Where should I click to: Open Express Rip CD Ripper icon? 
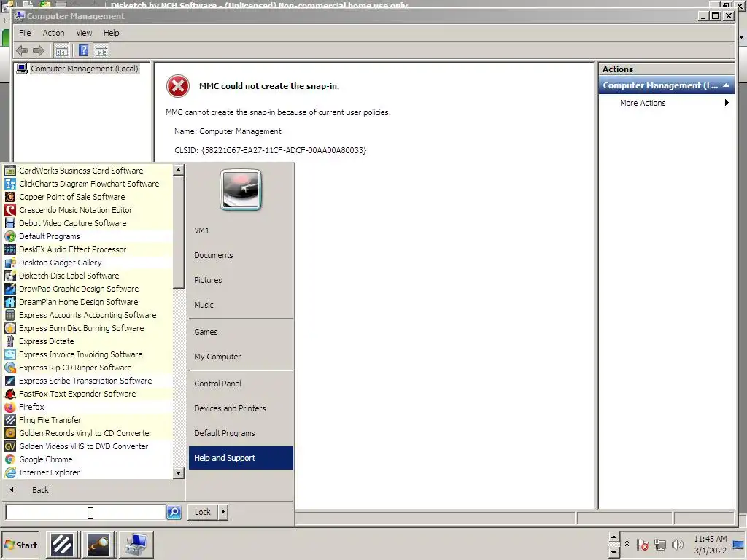tap(10, 367)
